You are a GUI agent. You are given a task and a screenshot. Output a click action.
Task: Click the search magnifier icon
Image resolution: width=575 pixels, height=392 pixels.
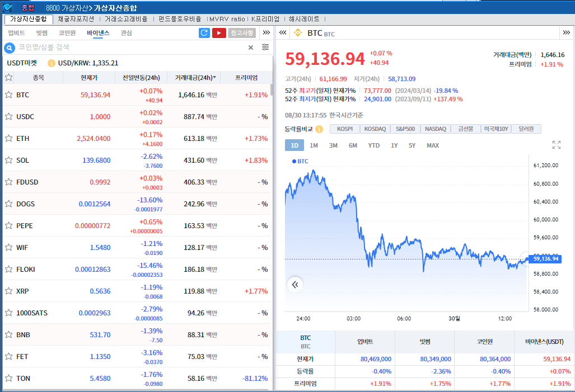coord(9,48)
